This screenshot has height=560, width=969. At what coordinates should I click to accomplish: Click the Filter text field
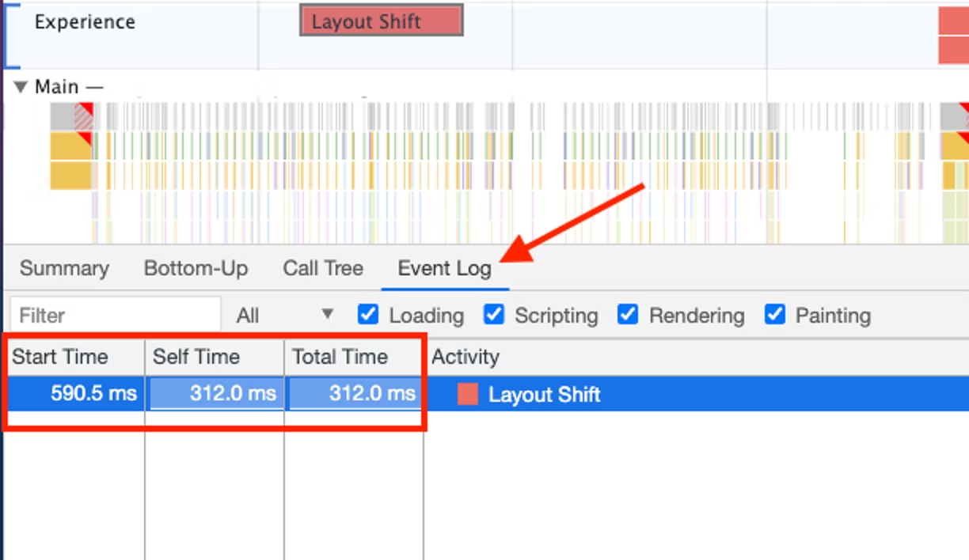coord(116,316)
